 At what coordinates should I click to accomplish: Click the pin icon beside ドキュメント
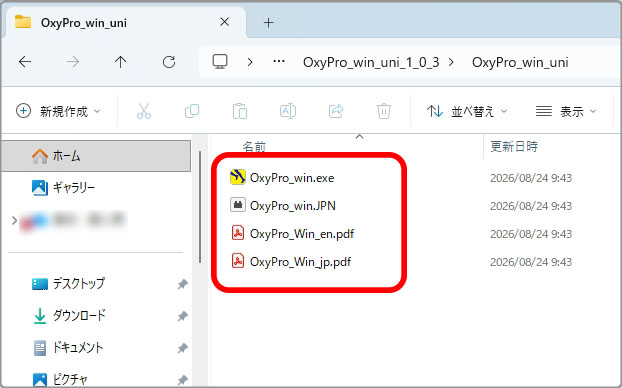182,348
